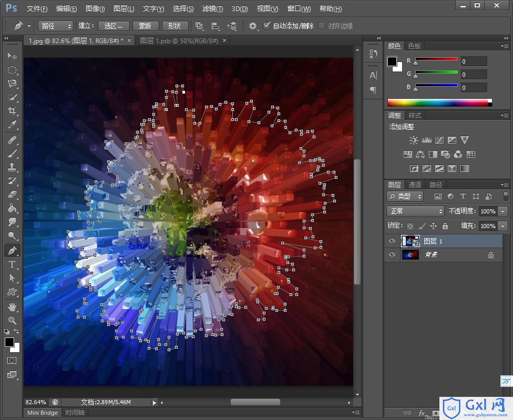Toggle the Align Edges checkbox
The height and width of the screenshot is (420, 513).
tap(322, 26)
